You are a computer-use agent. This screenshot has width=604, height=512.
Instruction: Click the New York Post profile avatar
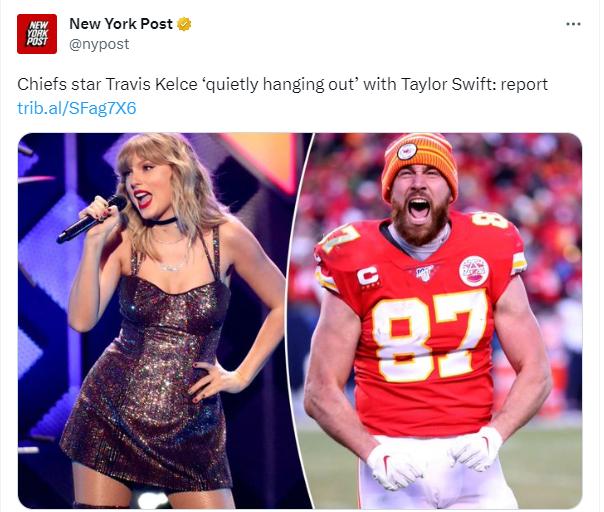point(36,34)
